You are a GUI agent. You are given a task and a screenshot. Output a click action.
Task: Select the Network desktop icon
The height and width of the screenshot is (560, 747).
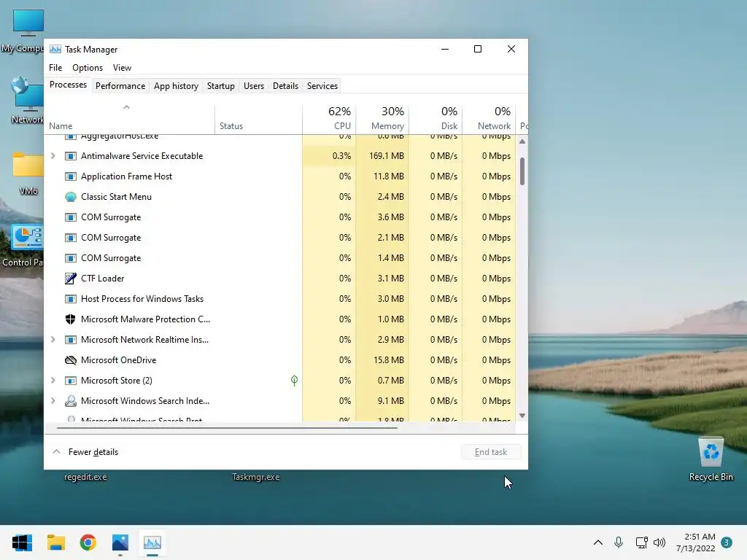coord(27,100)
